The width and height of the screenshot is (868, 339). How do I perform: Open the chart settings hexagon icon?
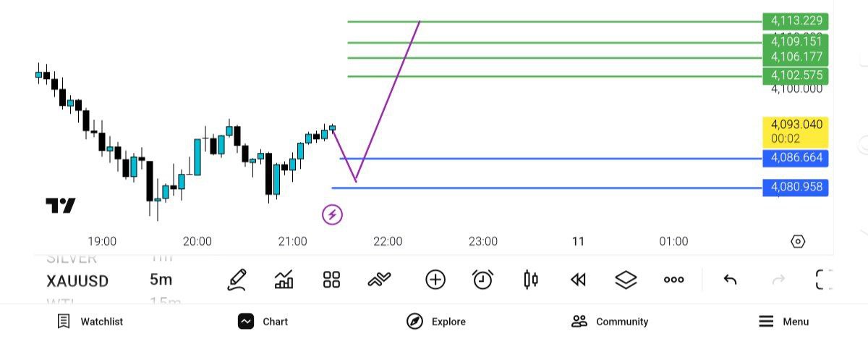point(798,241)
